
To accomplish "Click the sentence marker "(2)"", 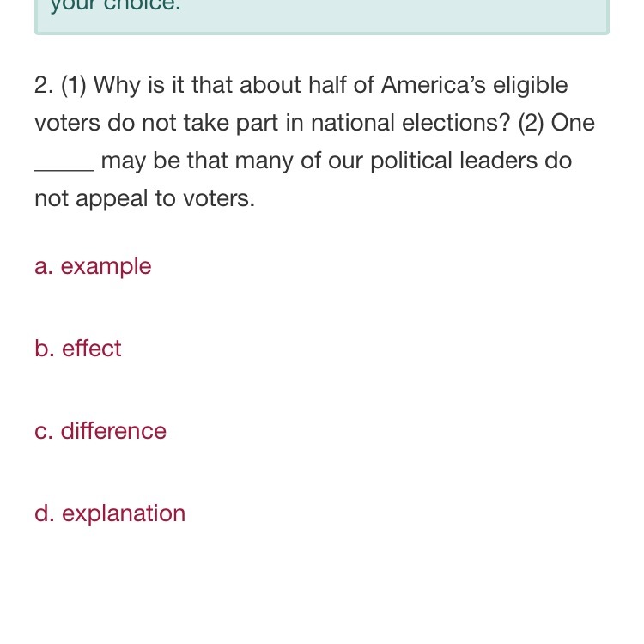I will (x=531, y=123).
